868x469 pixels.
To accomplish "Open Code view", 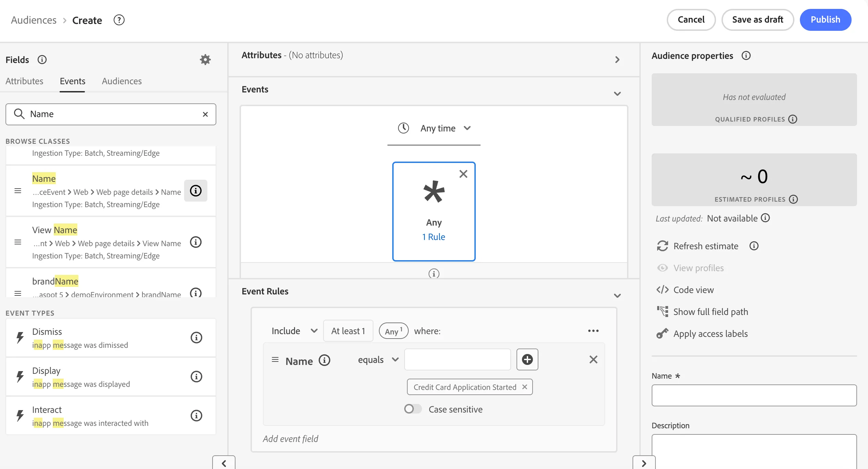I will coord(685,290).
